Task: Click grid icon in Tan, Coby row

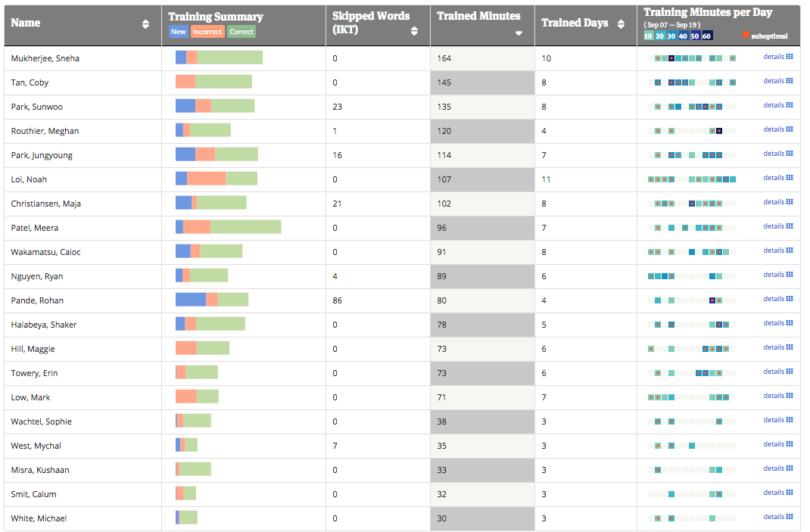Action: [x=790, y=81]
